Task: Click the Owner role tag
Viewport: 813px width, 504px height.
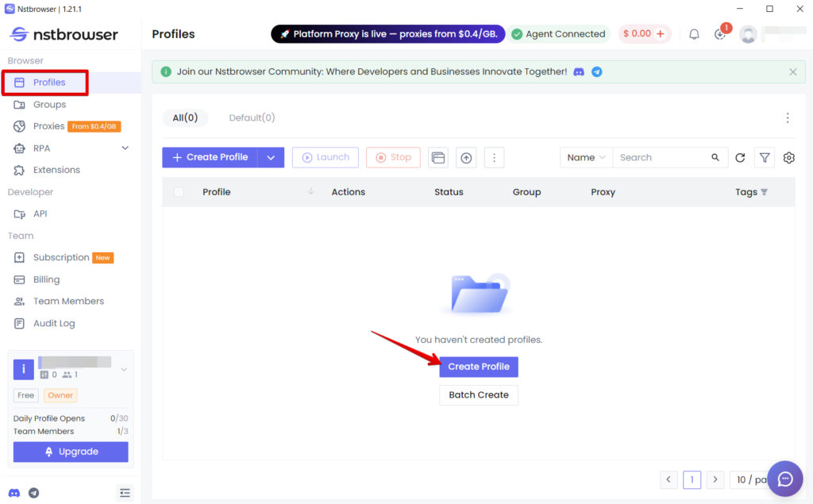Action: (x=60, y=395)
